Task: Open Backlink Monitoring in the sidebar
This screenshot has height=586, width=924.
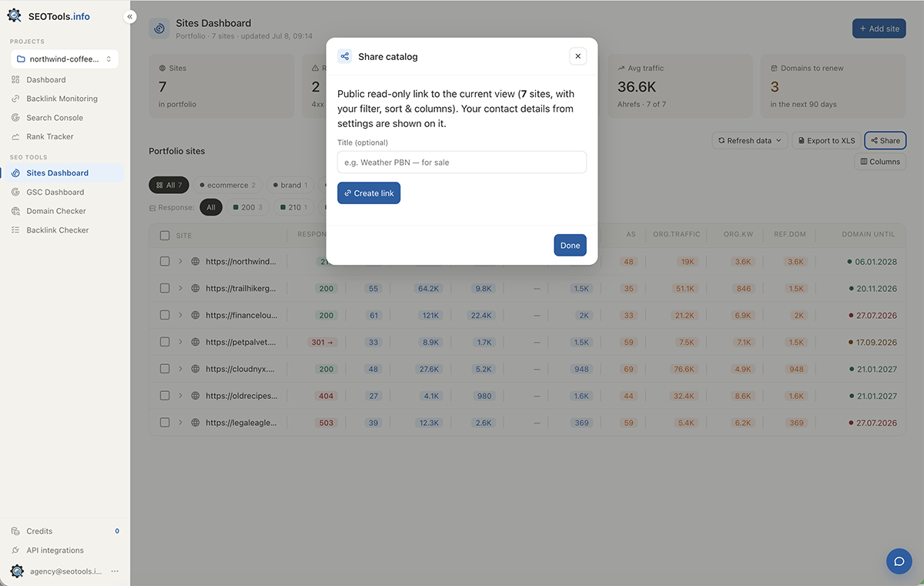Action: click(x=62, y=99)
